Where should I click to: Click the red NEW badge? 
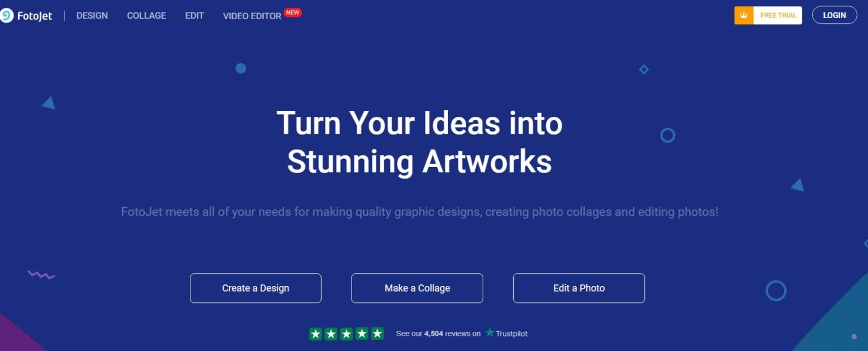coord(292,12)
